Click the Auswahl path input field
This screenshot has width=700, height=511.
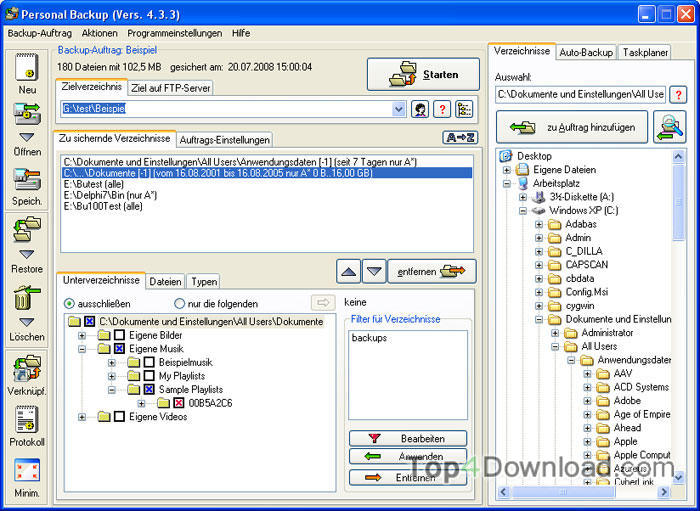[x=580, y=95]
